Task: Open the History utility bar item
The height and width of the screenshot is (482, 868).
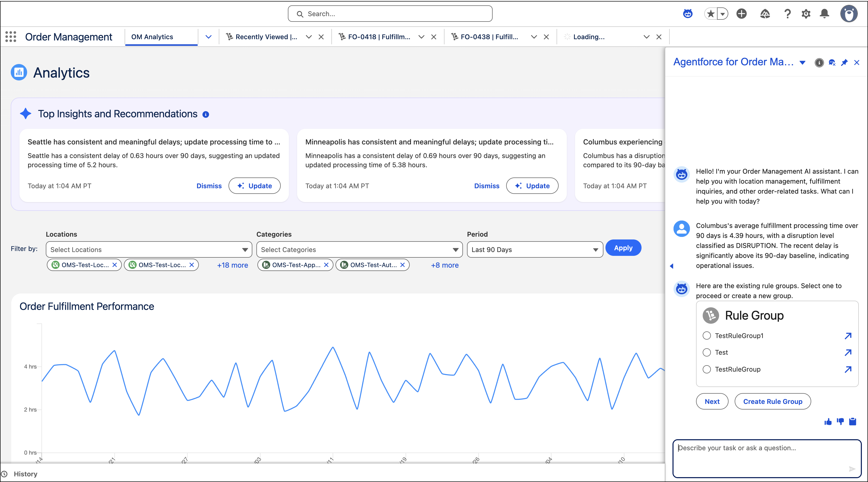Action: click(19, 474)
